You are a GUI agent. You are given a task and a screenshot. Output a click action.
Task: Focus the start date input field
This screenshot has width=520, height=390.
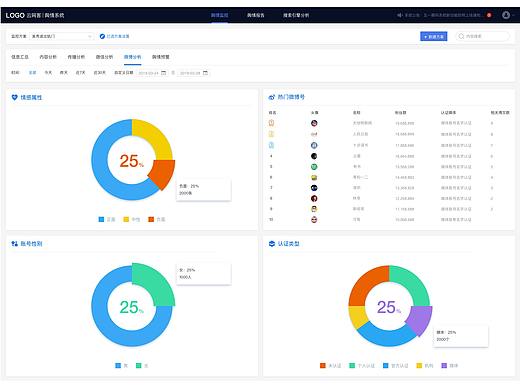click(x=152, y=73)
